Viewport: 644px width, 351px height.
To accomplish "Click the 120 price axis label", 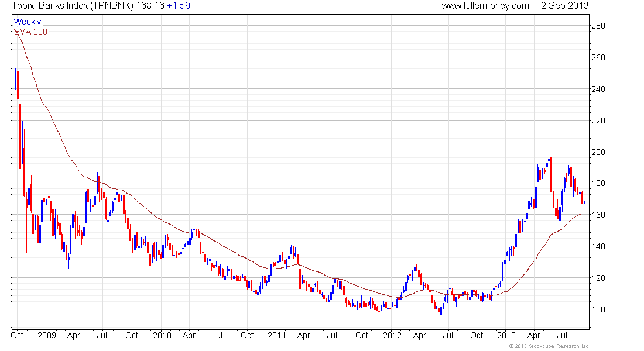I will [598, 278].
